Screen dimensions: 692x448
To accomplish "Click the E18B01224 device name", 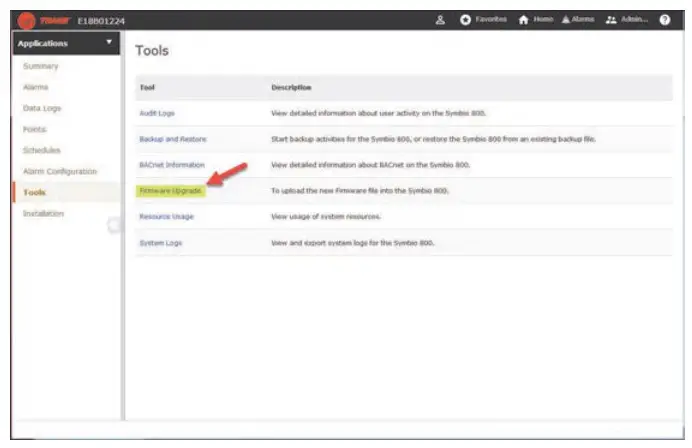I will coord(101,21).
